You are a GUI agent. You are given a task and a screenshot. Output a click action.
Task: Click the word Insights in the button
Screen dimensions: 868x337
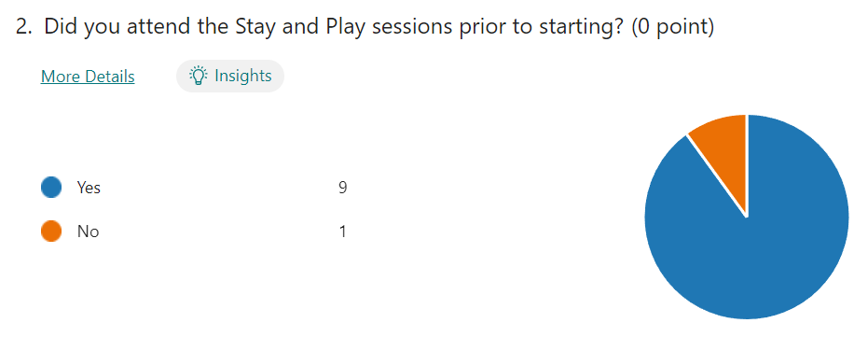[x=243, y=76]
